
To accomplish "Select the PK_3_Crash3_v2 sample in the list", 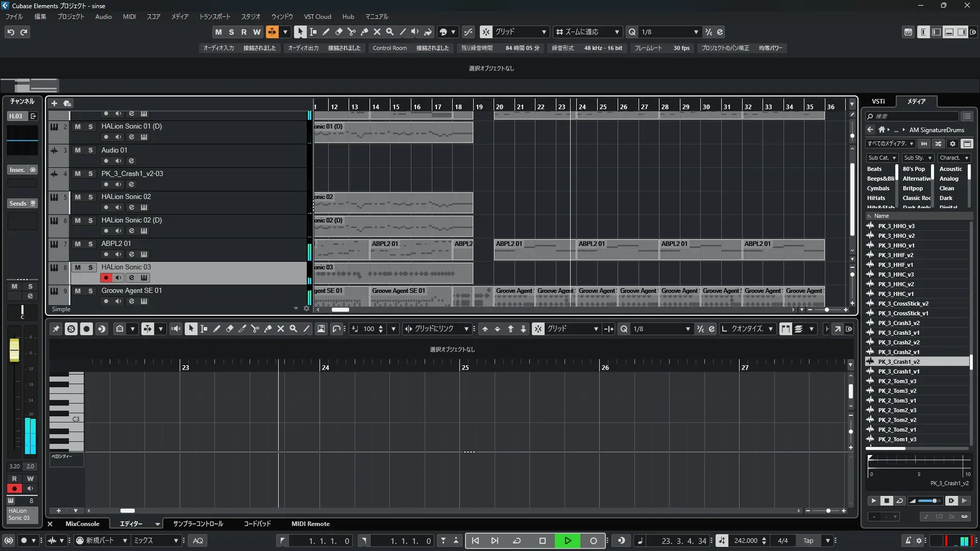I will point(898,323).
